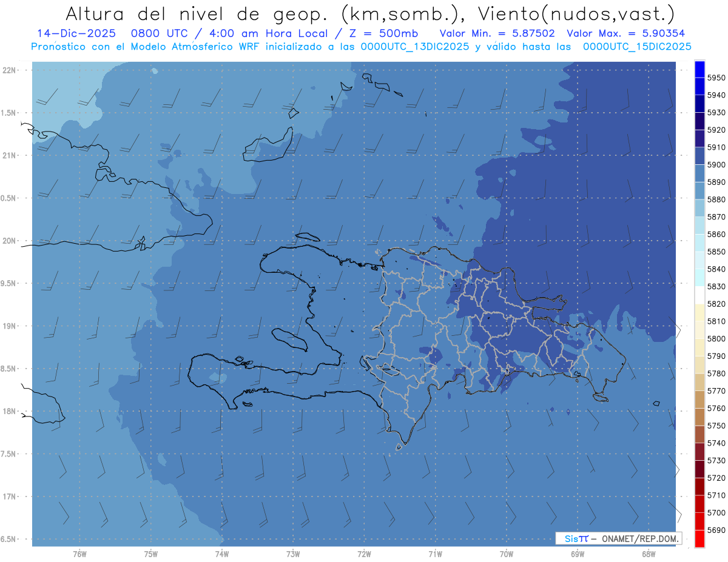Click the 'Valor Min. = 5.87502' text

click(497, 33)
